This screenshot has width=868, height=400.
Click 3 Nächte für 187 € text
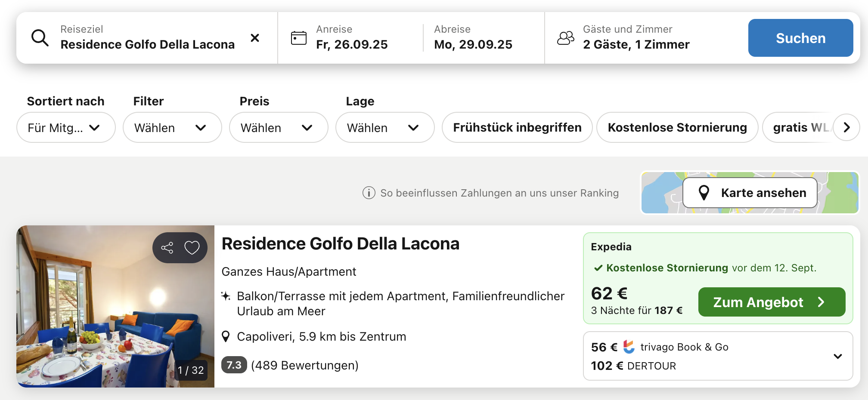tap(637, 310)
